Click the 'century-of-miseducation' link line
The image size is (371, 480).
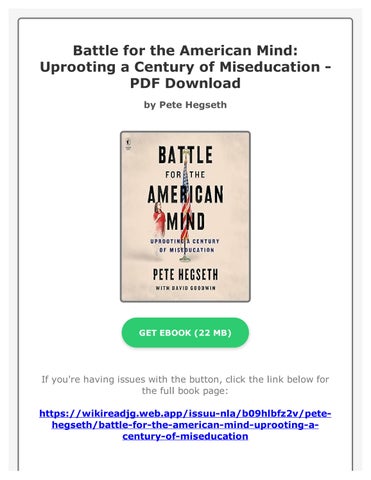[x=185, y=436]
